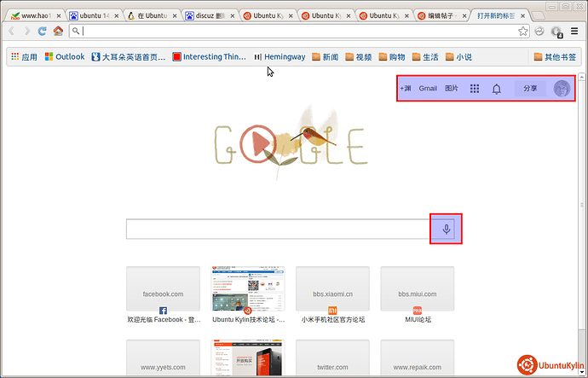Image resolution: width=588 pixels, height=378 pixels.
Task: Open the bbs.xiaomi.cn thumbnail
Action: [332, 288]
